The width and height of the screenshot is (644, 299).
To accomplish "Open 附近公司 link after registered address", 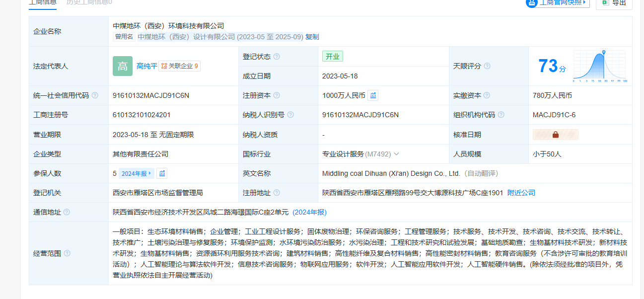I will [x=521, y=193].
